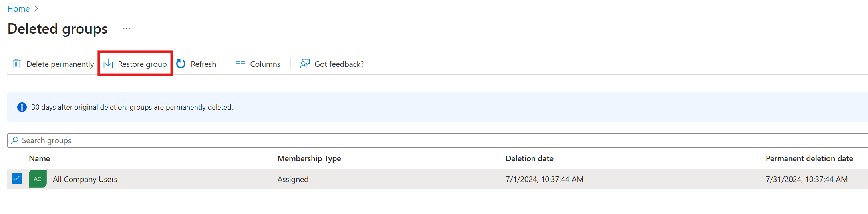The image size is (868, 214).
Task: Click the magnifier icon in search box
Action: coord(15,140)
